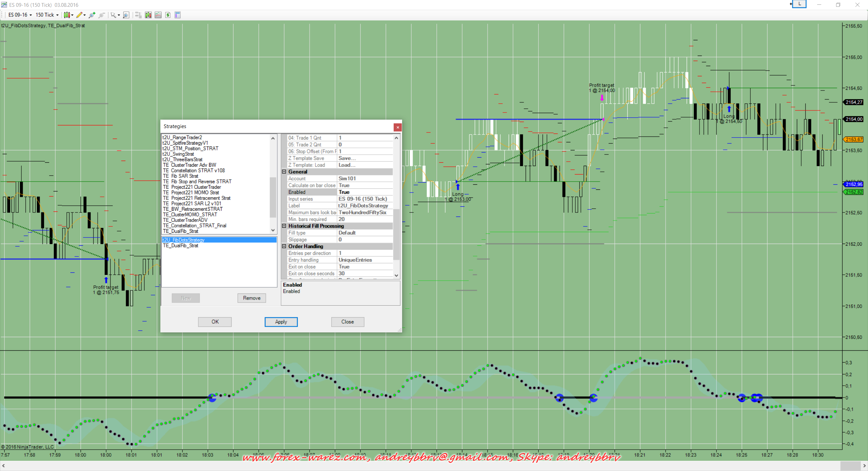Select t2U_SwingStrat from available strategies list
This screenshot has width=868, height=471.
pyautogui.click(x=178, y=154)
